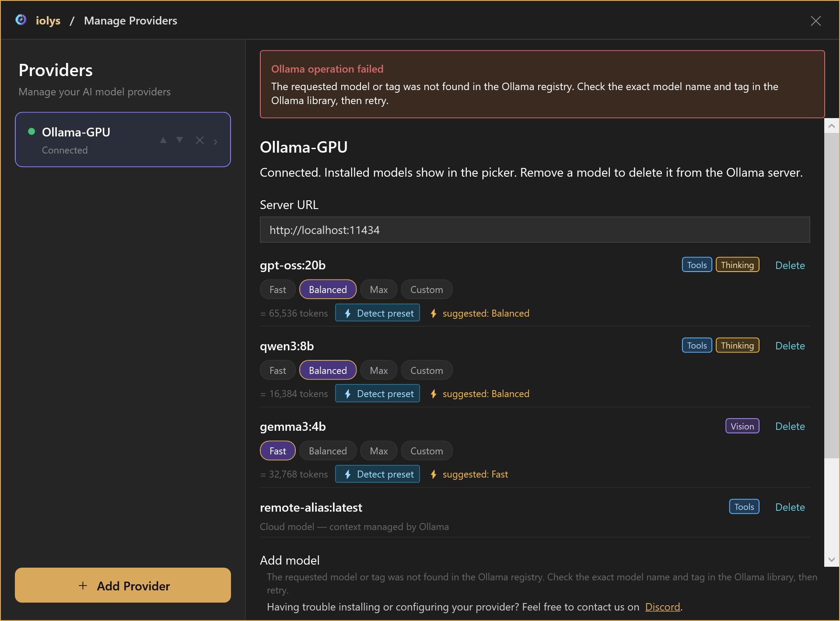This screenshot has height=621, width=840.
Task: Move Ollama-GPU provider down
Action: point(180,140)
